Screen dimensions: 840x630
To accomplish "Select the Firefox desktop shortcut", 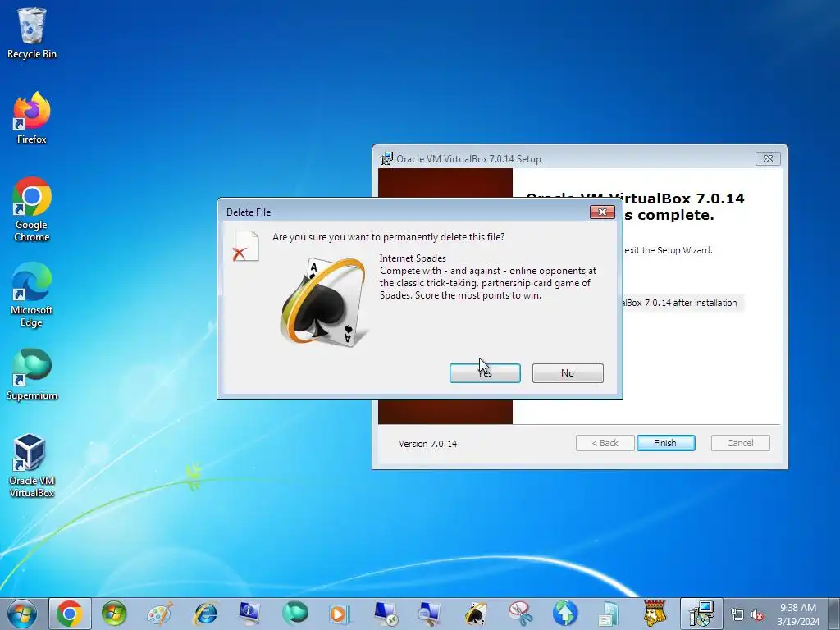I will 32,118.
